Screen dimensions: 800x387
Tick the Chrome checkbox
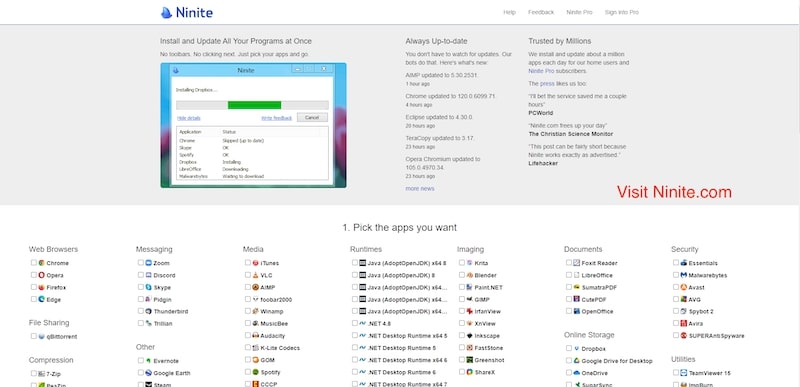[x=34, y=263]
